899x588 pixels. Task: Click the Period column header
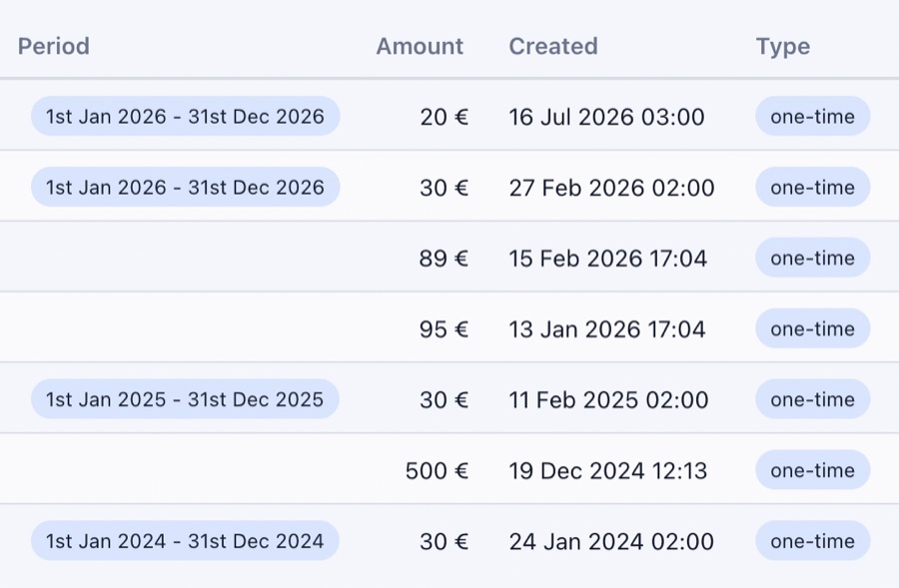54,46
